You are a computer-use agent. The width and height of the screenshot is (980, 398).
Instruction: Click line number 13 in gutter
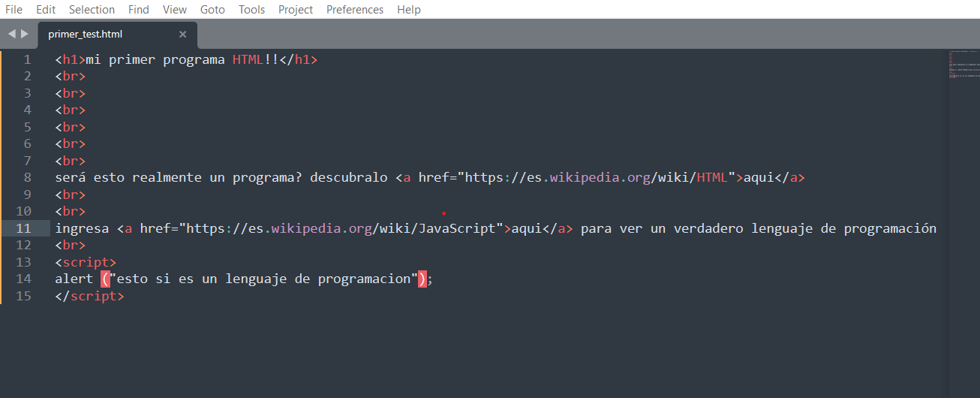tap(23, 262)
